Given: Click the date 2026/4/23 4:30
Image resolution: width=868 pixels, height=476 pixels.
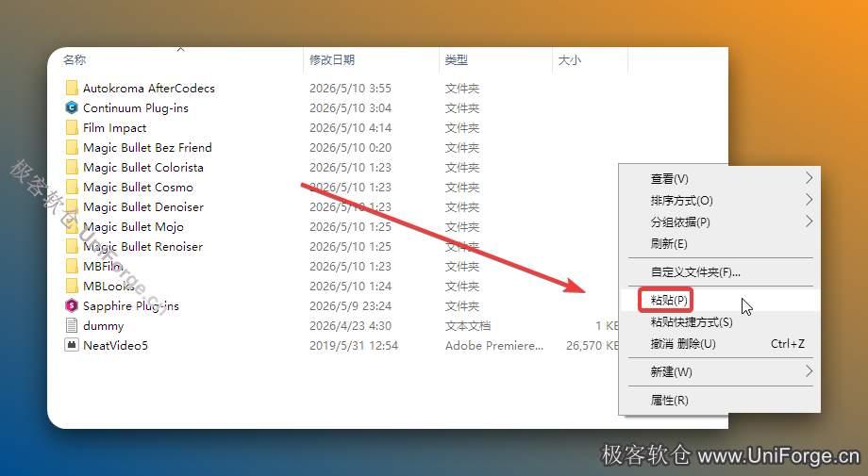Looking at the screenshot, I should click(350, 326).
